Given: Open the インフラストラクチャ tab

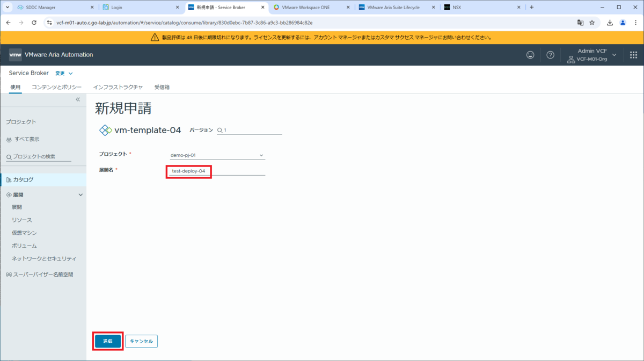Looking at the screenshot, I should (x=118, y=87).
